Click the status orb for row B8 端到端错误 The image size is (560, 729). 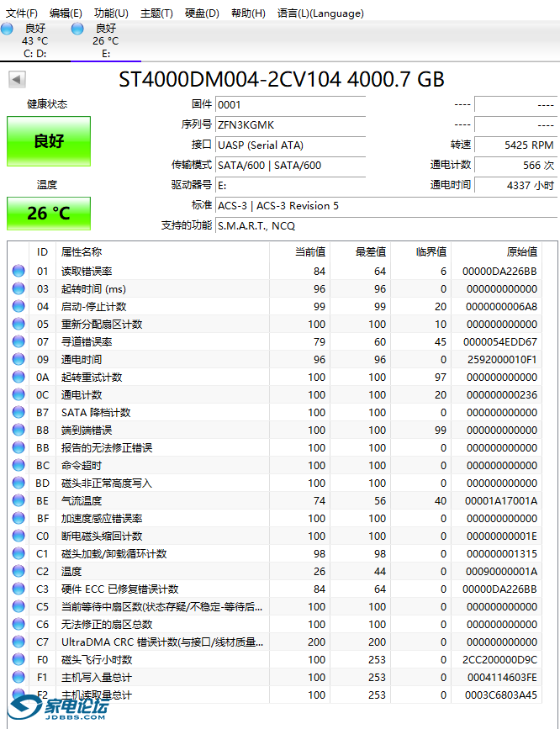tap(18, 430)
